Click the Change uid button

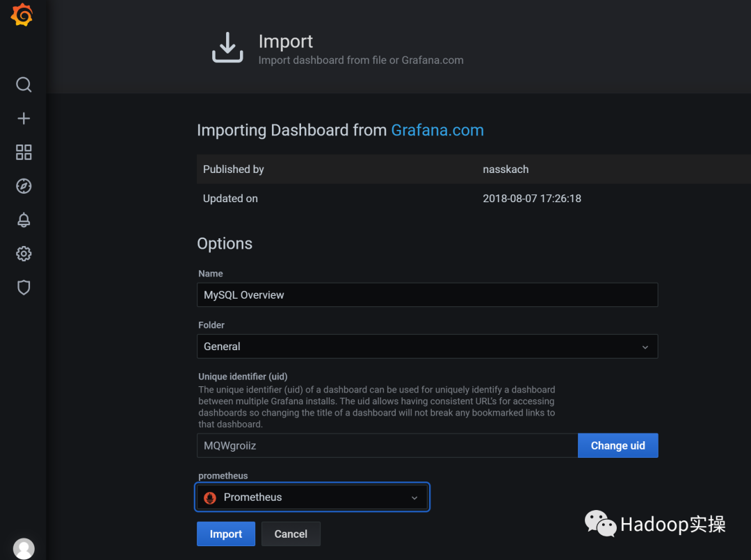(x=618, y=445)
